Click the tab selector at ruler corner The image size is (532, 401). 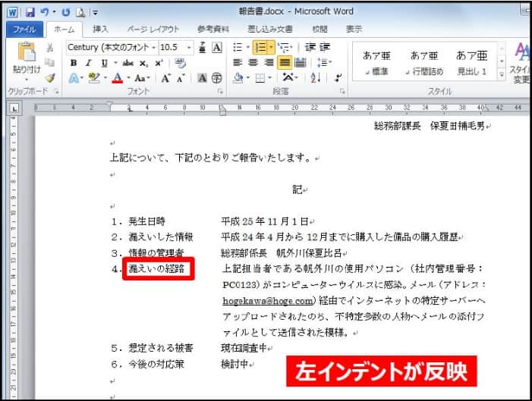pos(14,108)
